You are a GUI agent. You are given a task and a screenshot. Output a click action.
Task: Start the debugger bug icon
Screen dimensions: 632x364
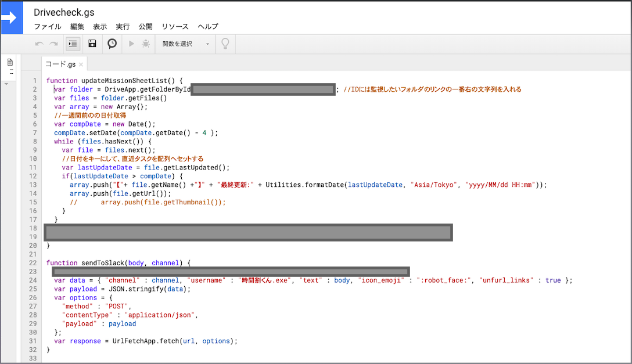click(x=146, y=44)
